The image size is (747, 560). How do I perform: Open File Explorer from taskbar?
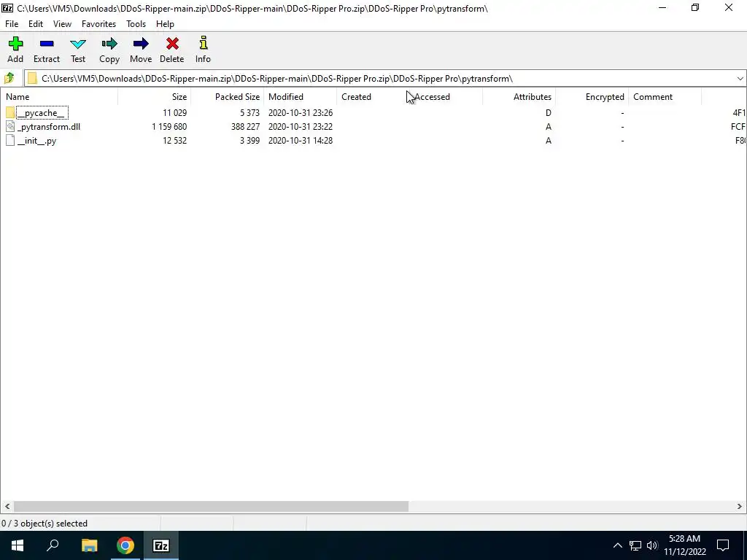[89, 545]
